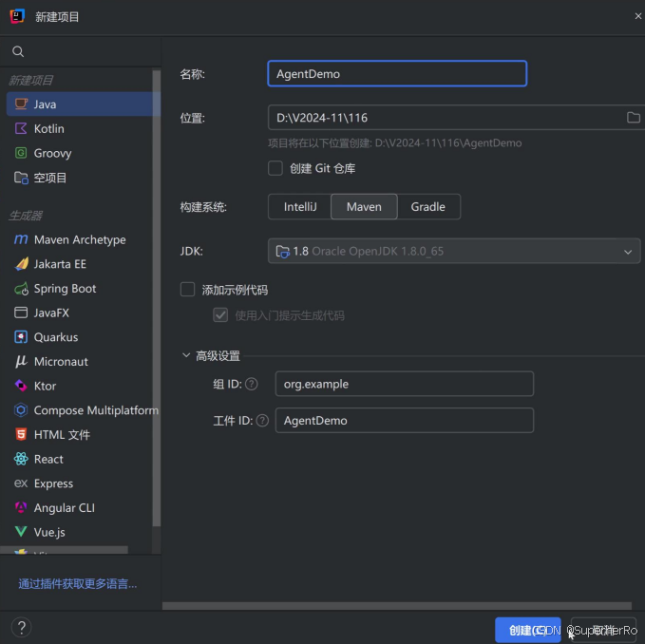Click the Express ex icon
The width and height of the screenshot is (645, 644).
pyautogui.click(x=21, y=483)
